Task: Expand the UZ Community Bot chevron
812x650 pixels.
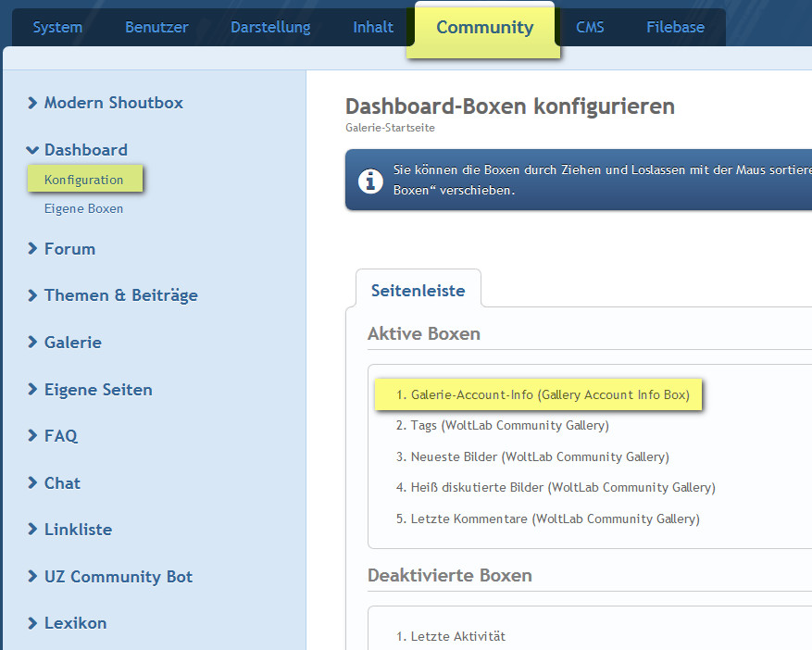Action: pos(32,577)
